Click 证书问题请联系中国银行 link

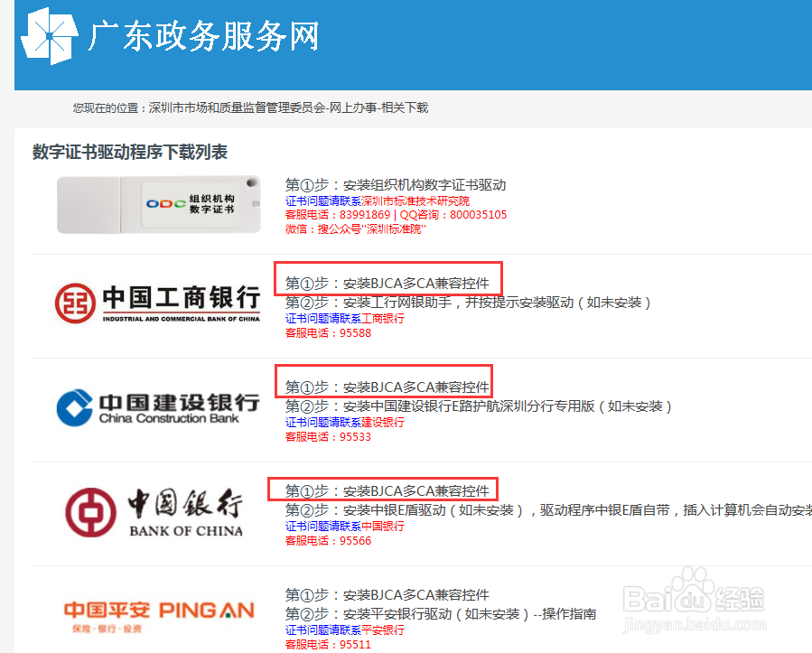[345, 527]
